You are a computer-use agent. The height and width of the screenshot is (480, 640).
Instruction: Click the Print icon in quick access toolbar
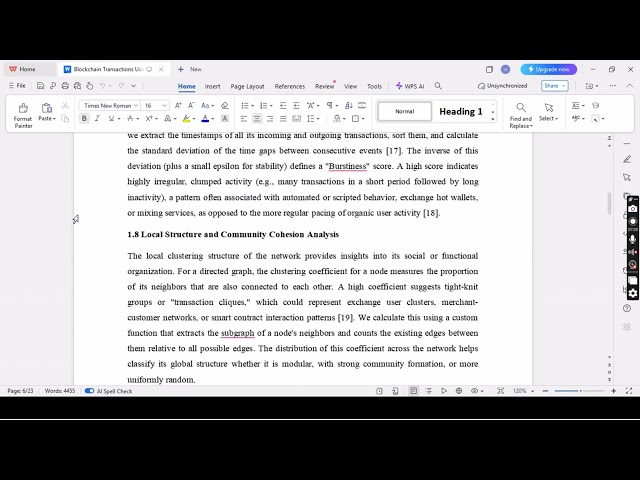65,86
